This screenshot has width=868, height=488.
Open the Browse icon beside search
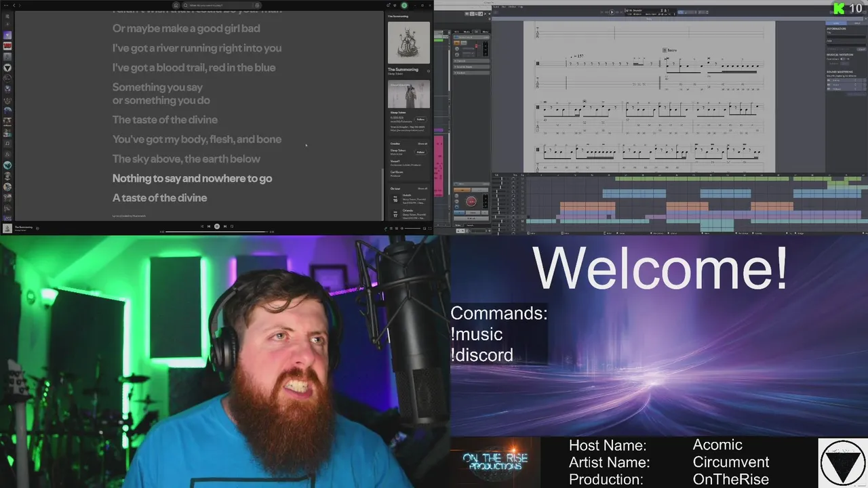tap(257, 5)
